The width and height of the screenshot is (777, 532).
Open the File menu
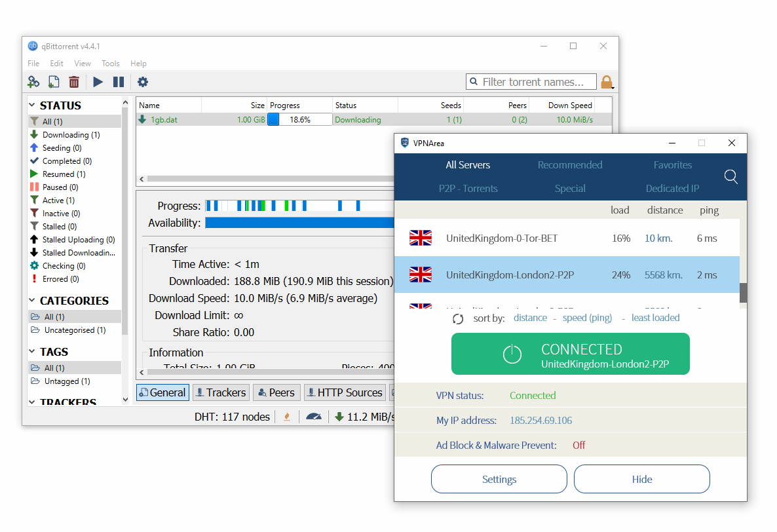[x=33, y=64]
